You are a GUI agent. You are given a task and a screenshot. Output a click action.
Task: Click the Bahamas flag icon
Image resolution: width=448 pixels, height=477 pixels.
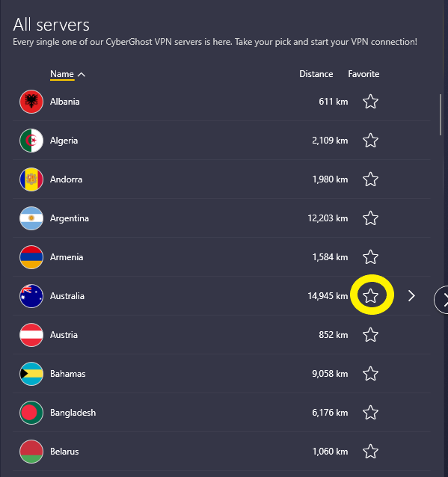31,374
